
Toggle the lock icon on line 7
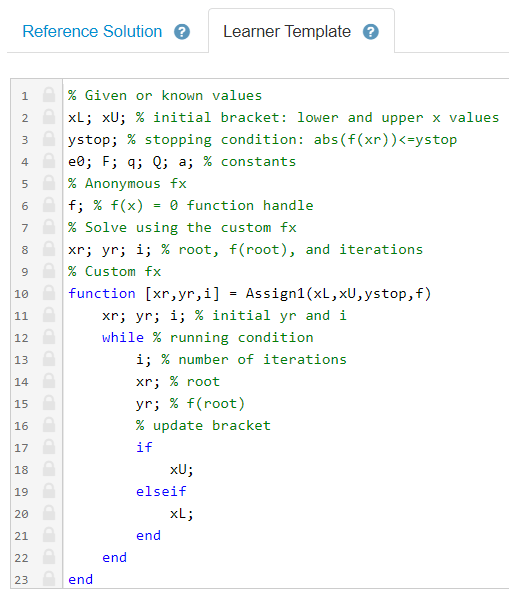coord(49,227)
